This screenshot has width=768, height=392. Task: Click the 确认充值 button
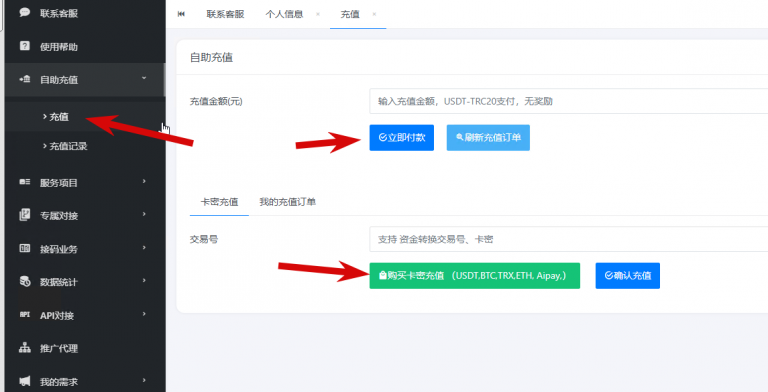tap(627, 276)
